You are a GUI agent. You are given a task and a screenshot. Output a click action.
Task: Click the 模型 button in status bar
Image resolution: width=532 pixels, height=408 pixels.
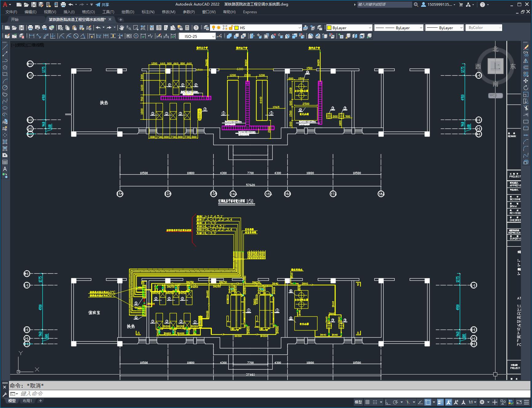tap(358, 402)
